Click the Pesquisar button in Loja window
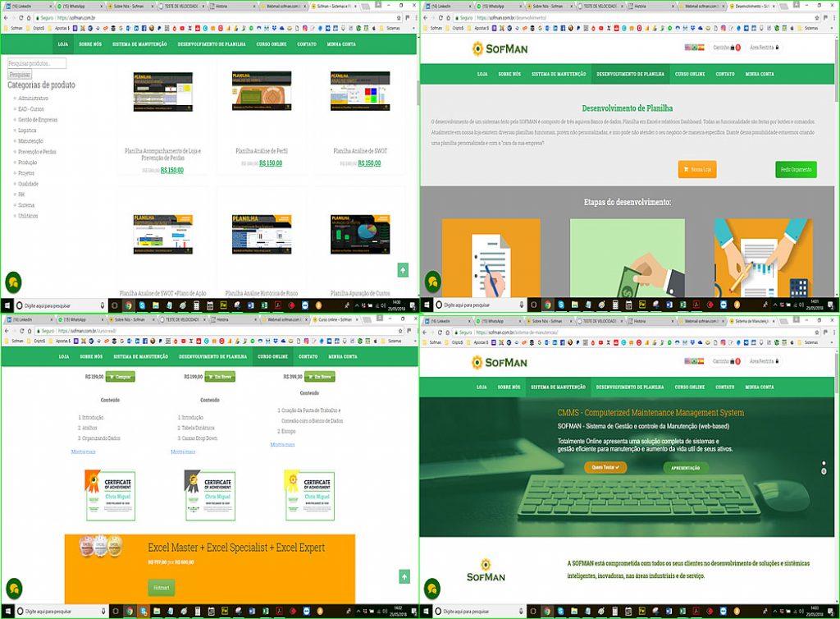Viewport: 840px width, 619px height. pyautogui.click(x=20, y=75)
